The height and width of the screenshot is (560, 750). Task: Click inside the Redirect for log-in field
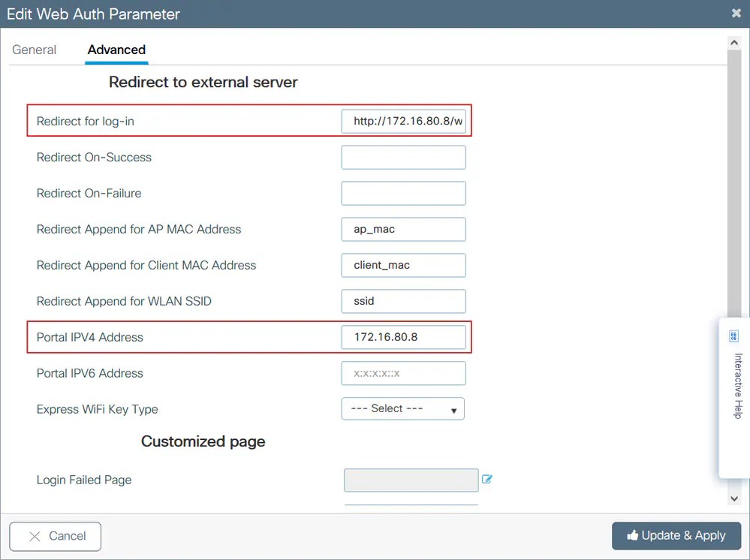click(x=403, y=121)
